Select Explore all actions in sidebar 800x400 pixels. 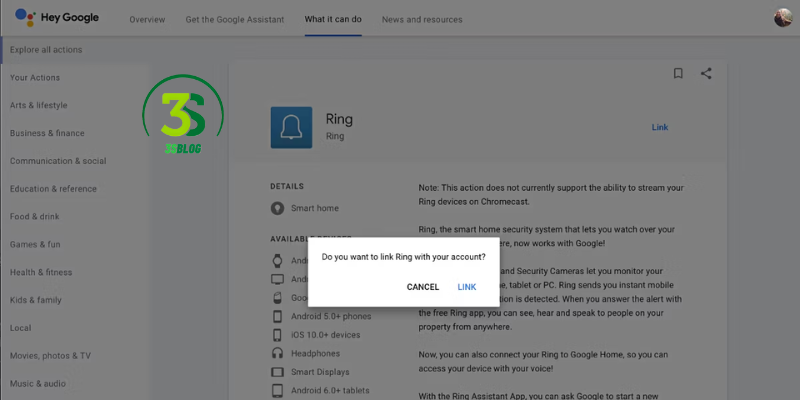coord(46,49)
